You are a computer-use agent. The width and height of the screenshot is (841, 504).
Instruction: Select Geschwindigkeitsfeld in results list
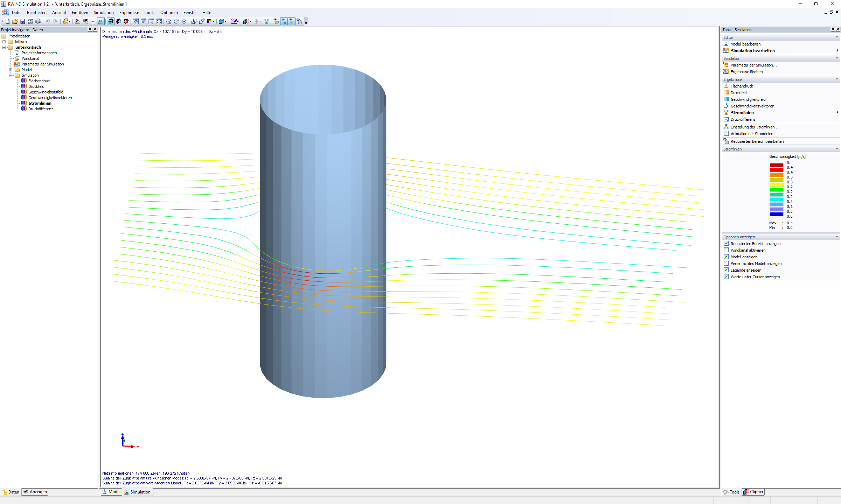[x=748, y=99]
